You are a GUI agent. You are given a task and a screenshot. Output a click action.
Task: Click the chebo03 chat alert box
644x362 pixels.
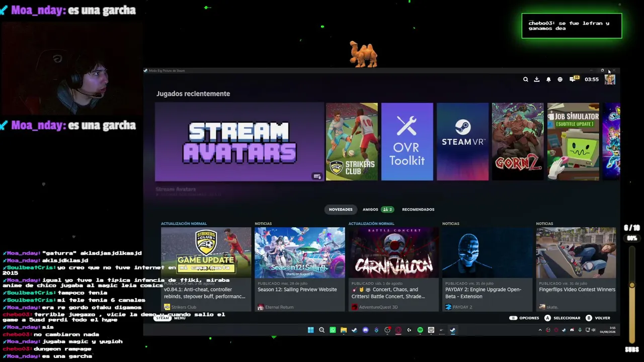(x=572, y=26)
